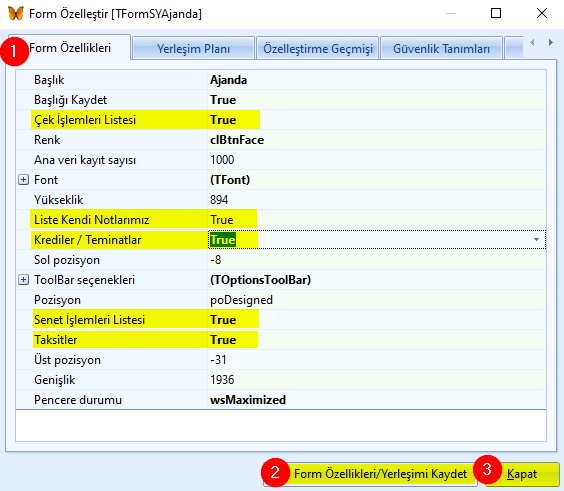
Task: Click the Renk value clBtnFace
Action: (x=237, y=140)
